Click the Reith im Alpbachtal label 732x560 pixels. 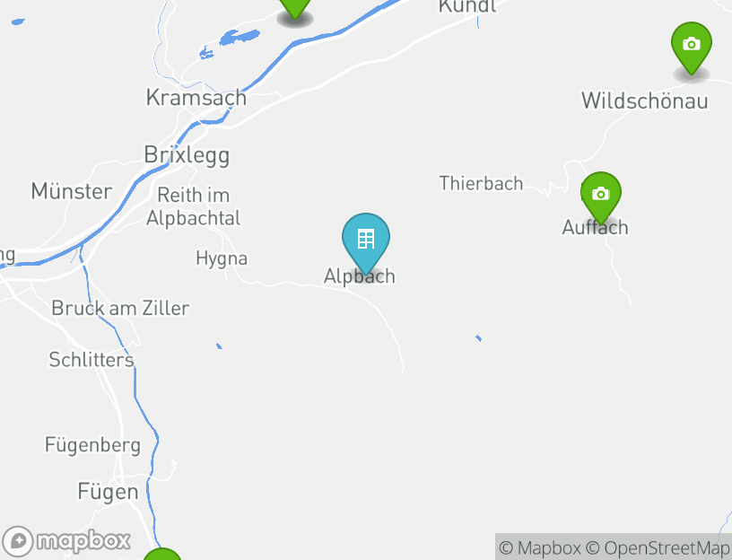pyautogui.click(x=193, y=206)
